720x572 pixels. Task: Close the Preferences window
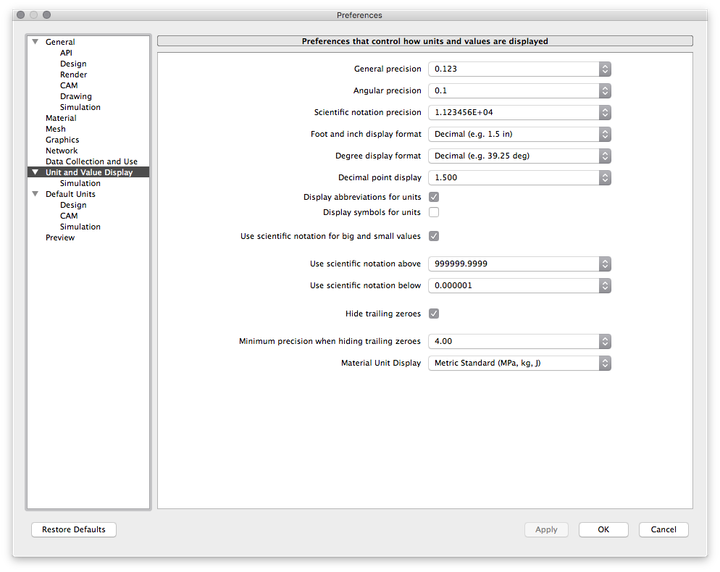click(x=21, y=15)
